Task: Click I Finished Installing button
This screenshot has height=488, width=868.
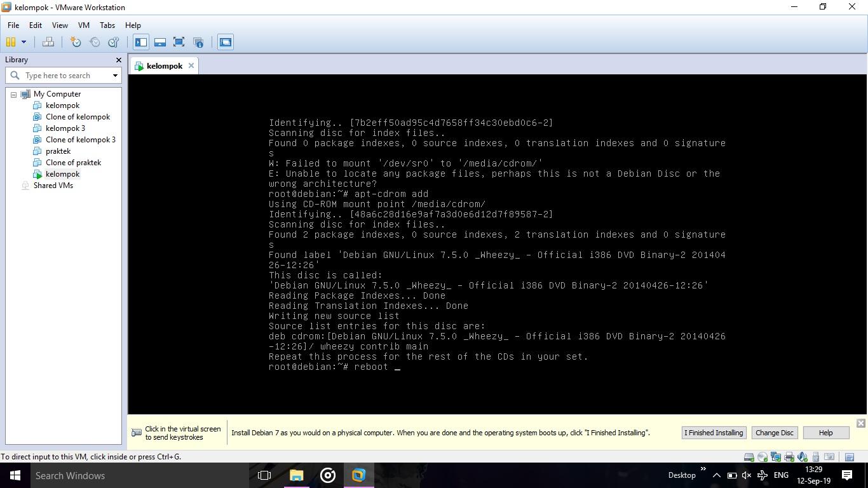Action: click(713, 433)
